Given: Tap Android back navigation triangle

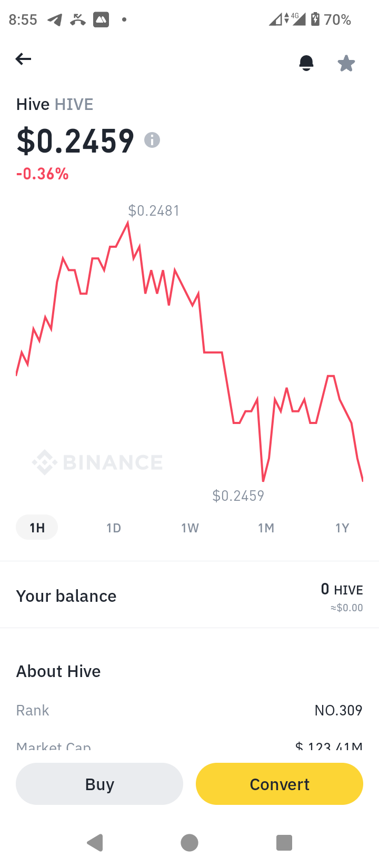Looking at the screenshot, I should click(95, 843).
